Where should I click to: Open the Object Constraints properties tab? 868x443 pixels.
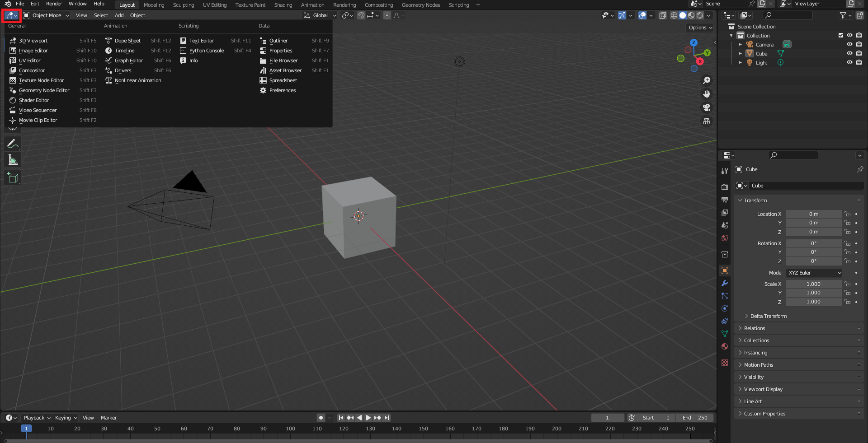725,321
